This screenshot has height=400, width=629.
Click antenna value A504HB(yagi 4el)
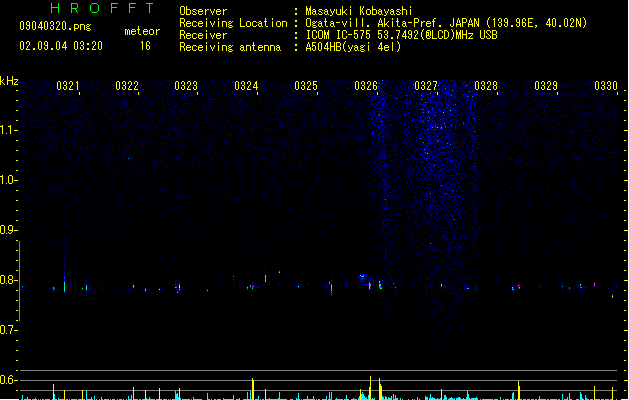pyautogui.click(x=353, y=47)
